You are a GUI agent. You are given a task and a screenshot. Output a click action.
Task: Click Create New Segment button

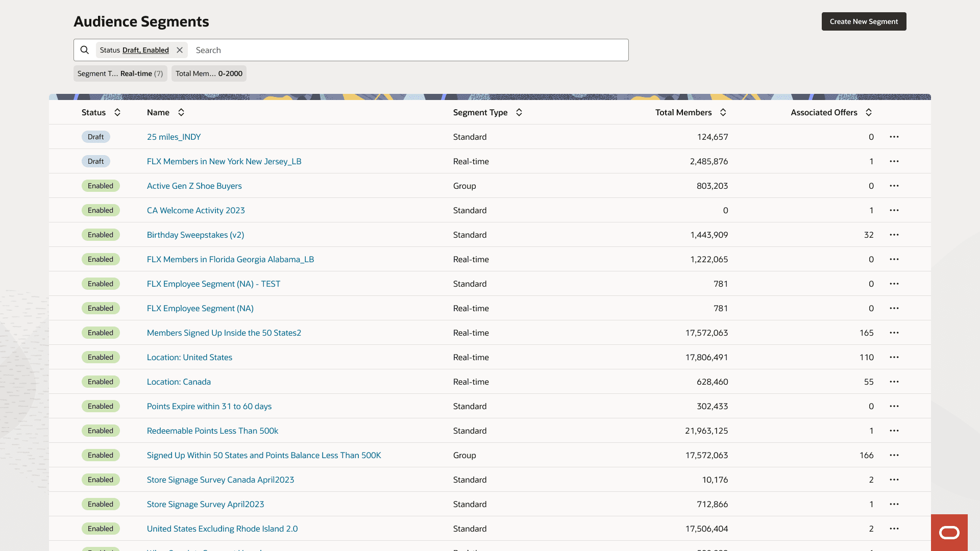[x=864, y=21]
